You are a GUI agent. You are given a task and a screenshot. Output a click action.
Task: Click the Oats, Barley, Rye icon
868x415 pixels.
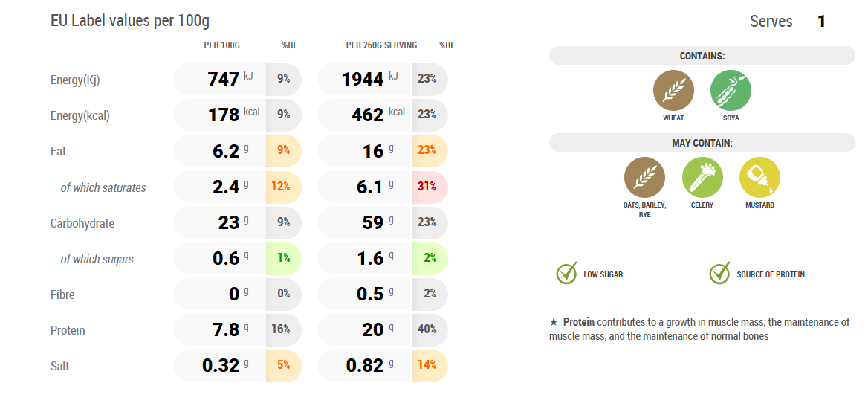tap(644, 177)
